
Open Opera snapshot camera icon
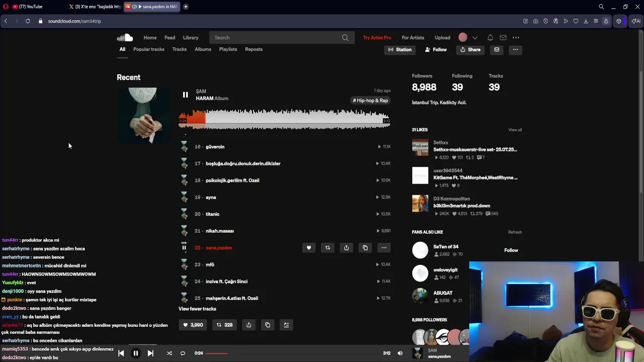535,21
